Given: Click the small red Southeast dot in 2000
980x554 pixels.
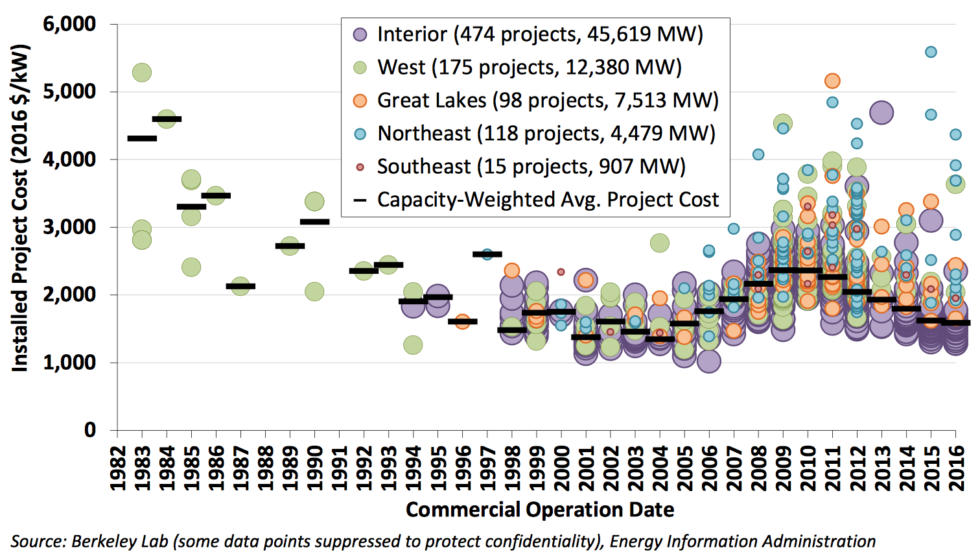Looking at the screenshot, I should 561,272.
